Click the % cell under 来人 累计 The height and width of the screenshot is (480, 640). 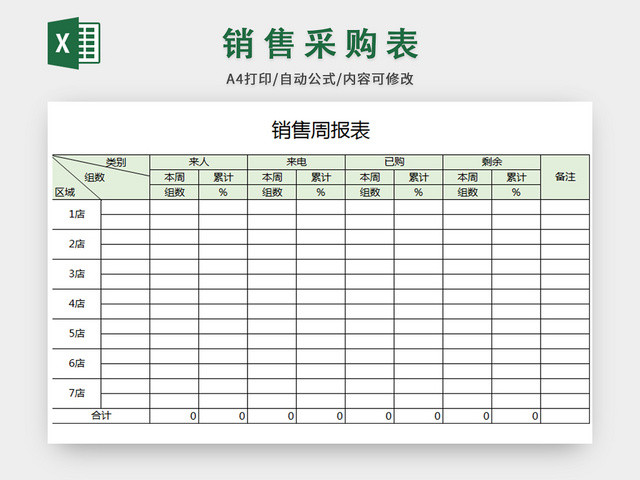[x=223, y=192]
